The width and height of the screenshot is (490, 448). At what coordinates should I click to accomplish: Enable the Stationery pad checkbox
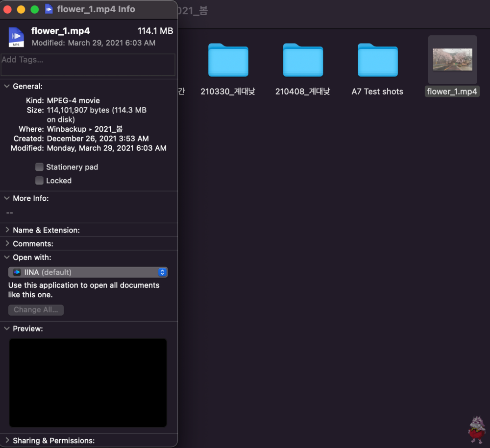coord(39,167)
